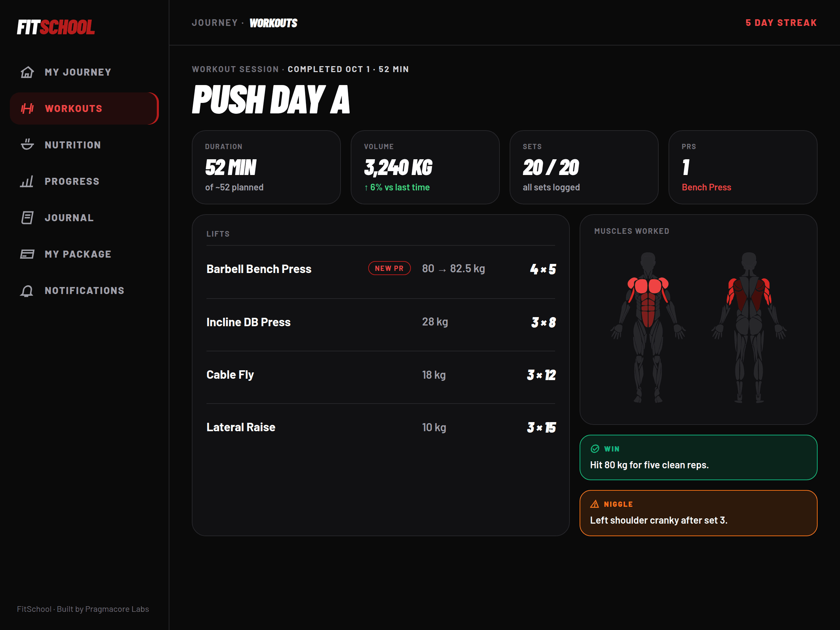Select the Sets 20 / 20 card

584,167
